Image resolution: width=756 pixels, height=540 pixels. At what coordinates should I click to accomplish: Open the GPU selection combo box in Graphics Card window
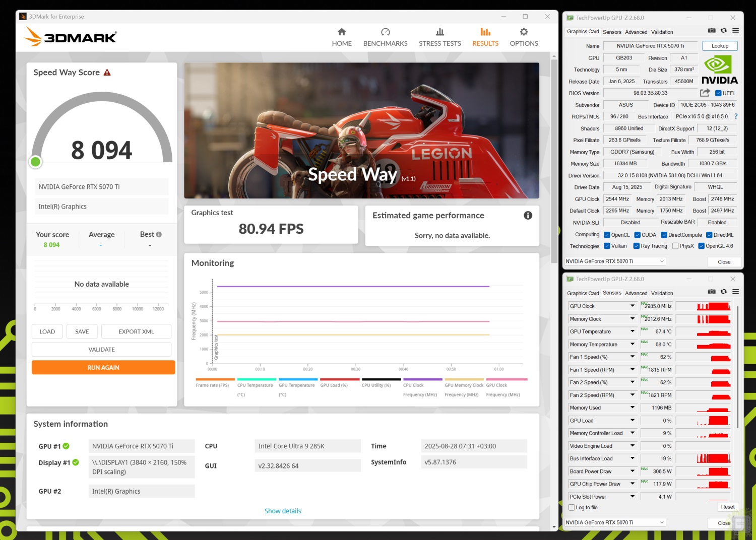(x=615, y=261)
